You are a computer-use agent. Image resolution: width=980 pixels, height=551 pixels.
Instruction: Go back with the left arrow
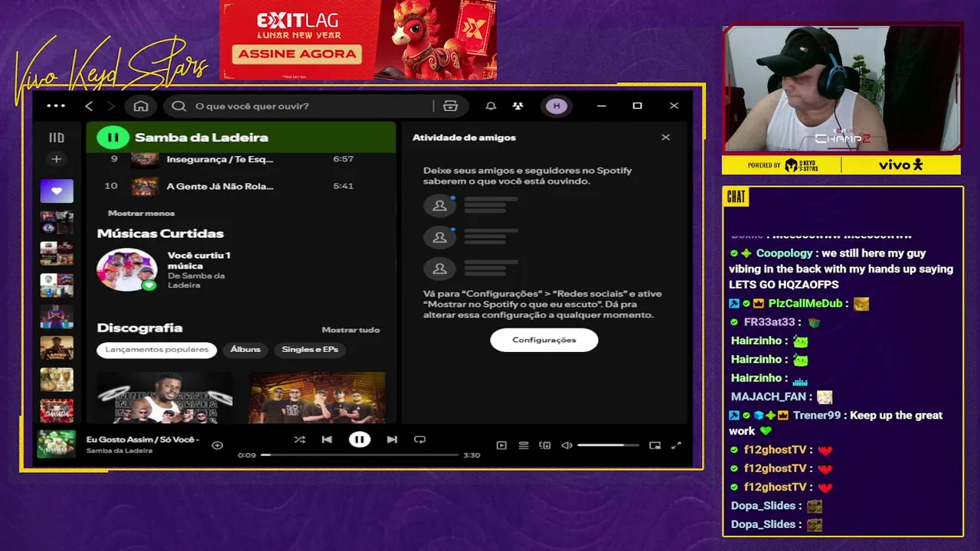tap(89, 106)
